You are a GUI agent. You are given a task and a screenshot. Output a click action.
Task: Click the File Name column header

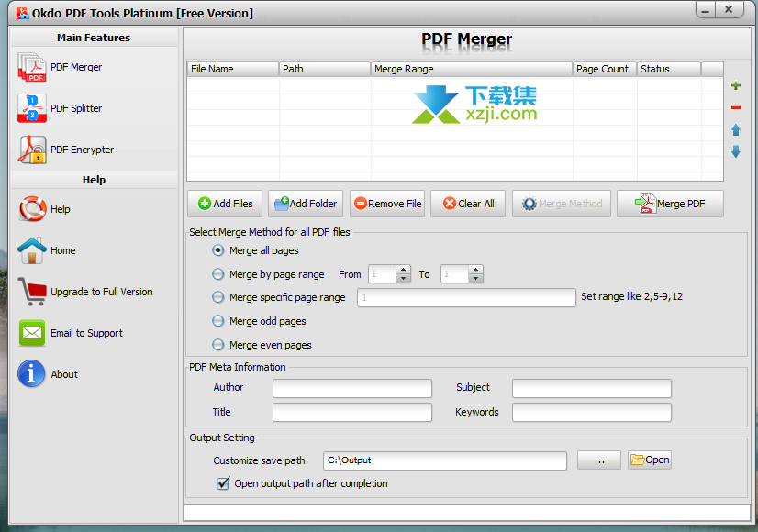pyautogui.click(x=233, y=69)
